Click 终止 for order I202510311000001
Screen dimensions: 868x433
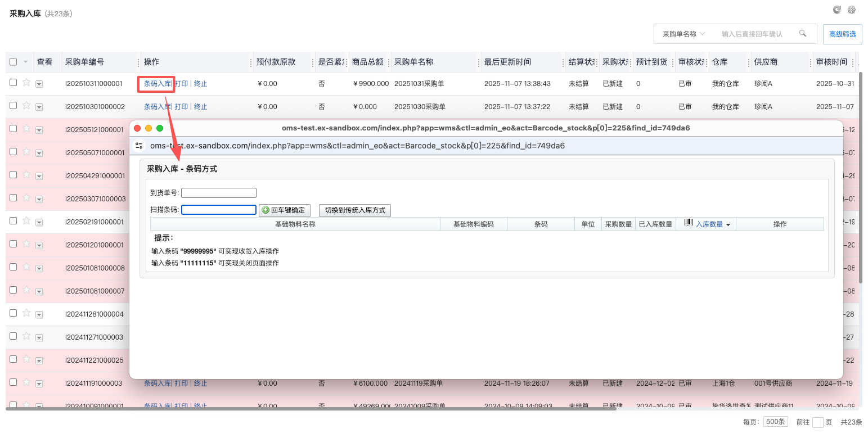[201, 84]
